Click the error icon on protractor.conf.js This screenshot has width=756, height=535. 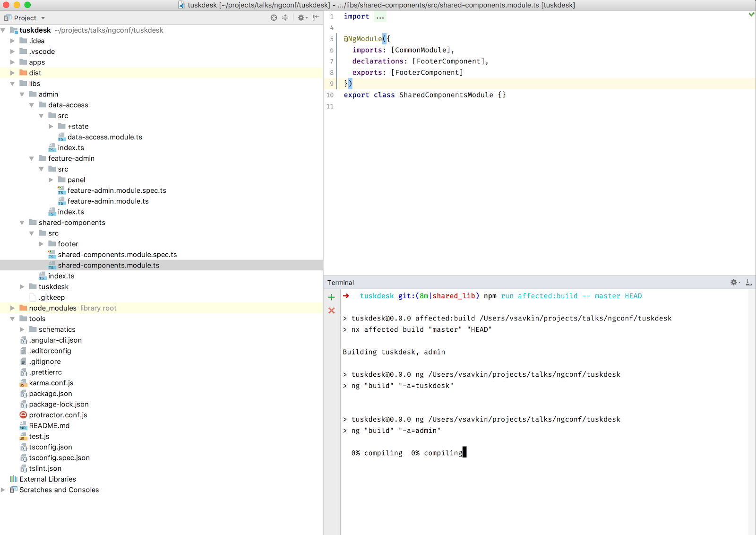click(23, 414)
